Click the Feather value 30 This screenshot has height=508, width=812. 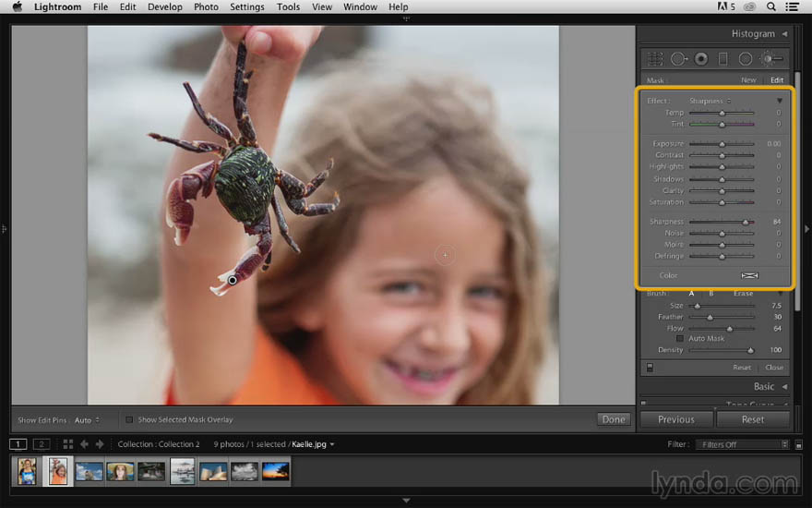pos(777,317)
